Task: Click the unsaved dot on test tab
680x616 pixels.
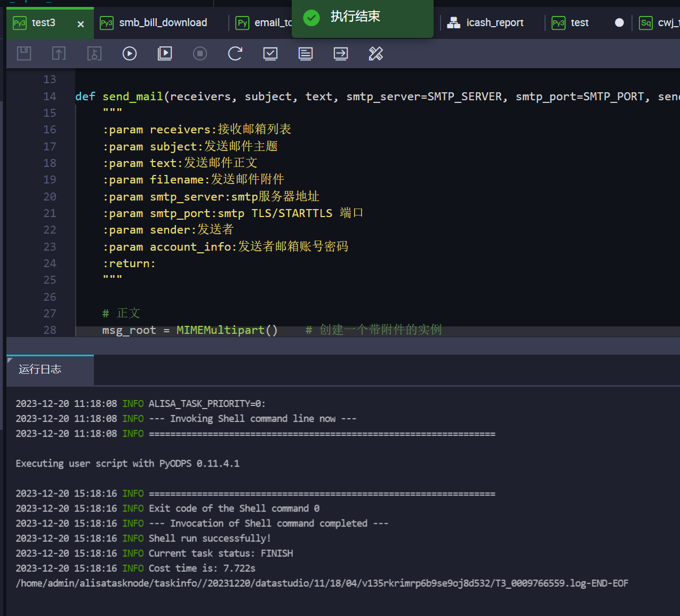Action: point(619,22)
